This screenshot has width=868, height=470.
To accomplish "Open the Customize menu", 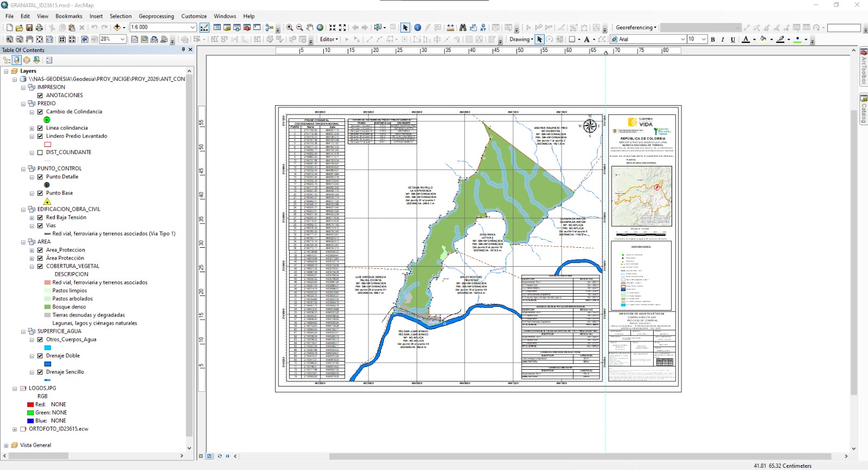I will click(194, 16).
